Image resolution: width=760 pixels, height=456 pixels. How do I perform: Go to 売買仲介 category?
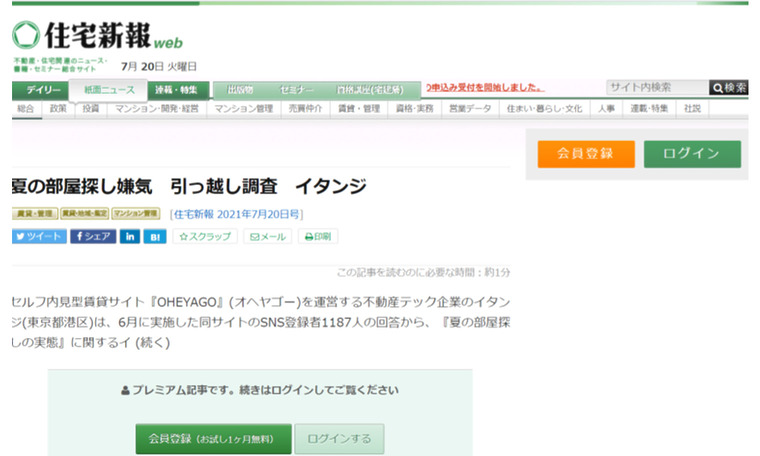305,108
